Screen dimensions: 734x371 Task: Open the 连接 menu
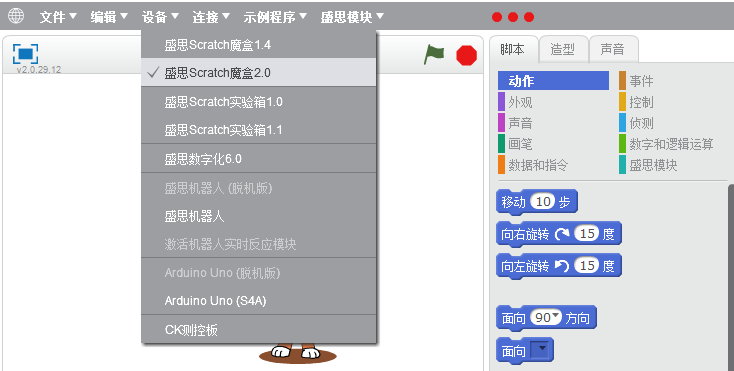[x=211, y=17]
